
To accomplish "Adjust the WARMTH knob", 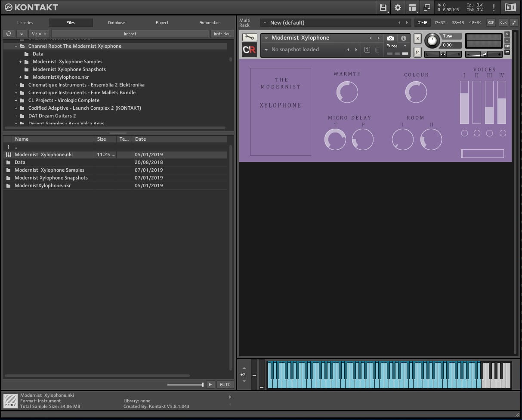I will tap(347, 92).
